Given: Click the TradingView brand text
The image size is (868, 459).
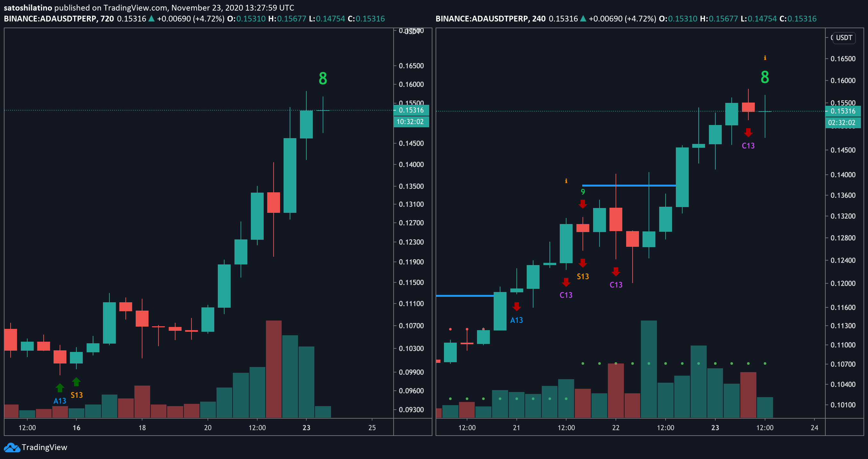Looking at the screenshot, I should coord(45,447).
